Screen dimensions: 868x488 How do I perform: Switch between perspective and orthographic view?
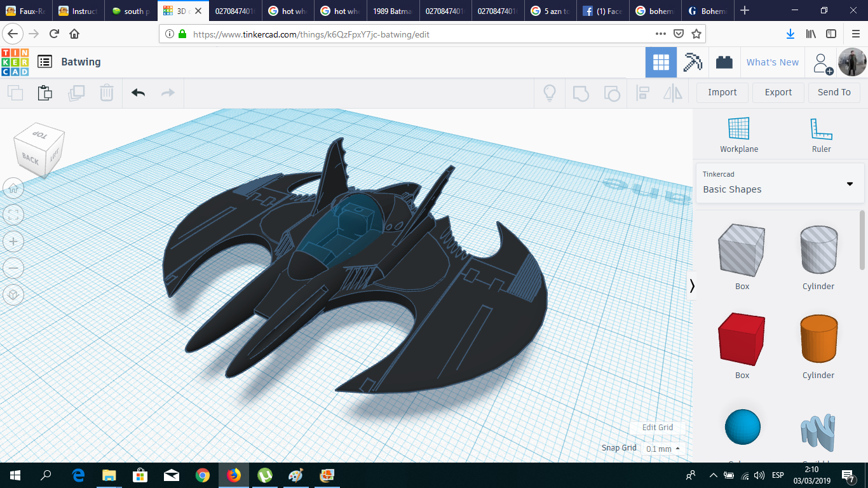13,294
